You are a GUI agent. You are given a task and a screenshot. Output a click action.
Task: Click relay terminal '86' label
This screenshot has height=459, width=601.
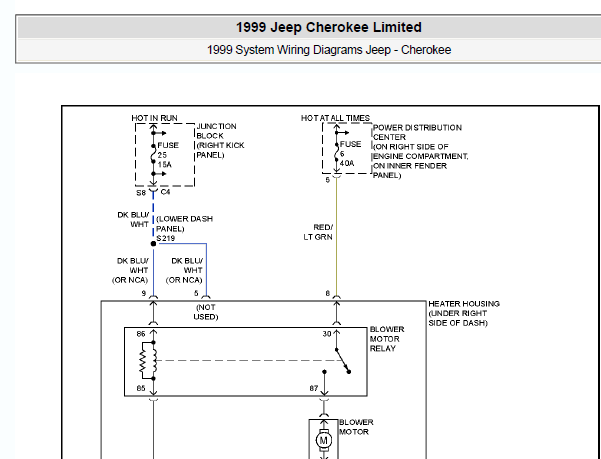coord(141,334)
